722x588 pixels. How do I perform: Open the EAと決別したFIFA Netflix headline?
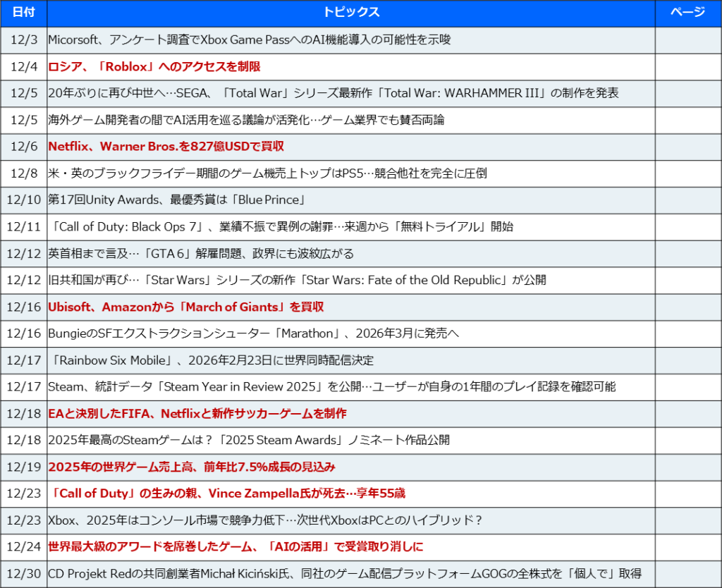(197, 414)
